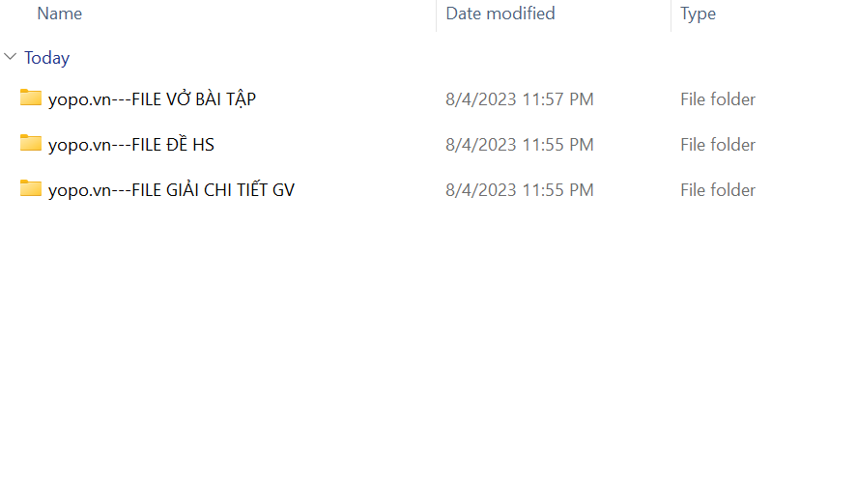The image size is (857, 504).
Task: Click the Today group header label
Action: coord(47,58)
